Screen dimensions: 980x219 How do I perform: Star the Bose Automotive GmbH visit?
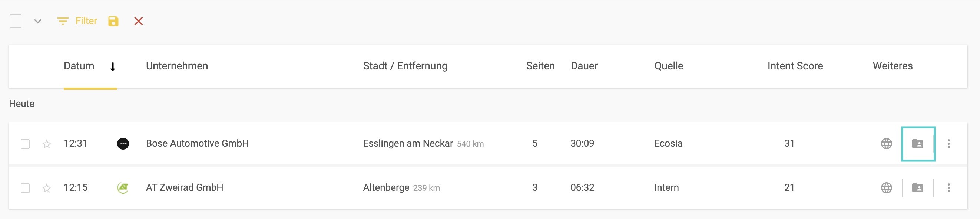point(47,144)
